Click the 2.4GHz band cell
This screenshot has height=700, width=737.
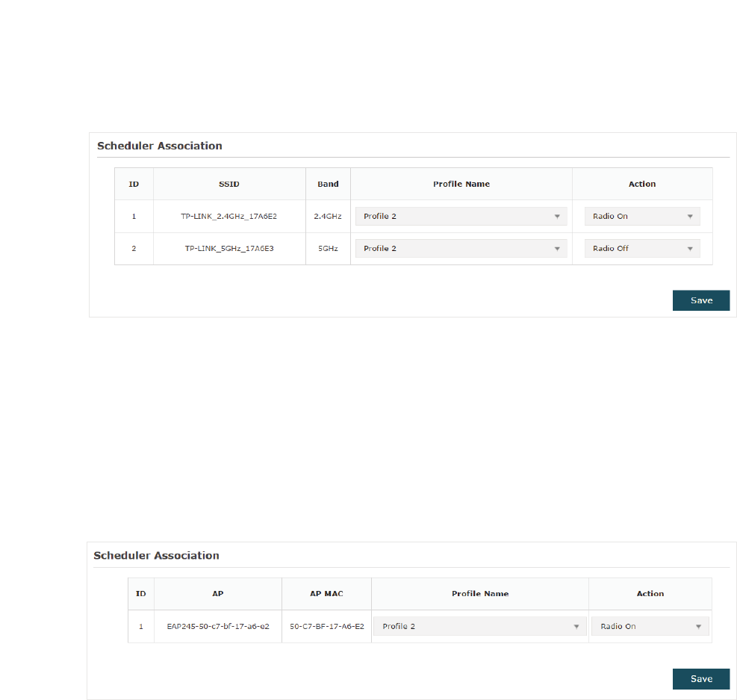click(328, 216)
